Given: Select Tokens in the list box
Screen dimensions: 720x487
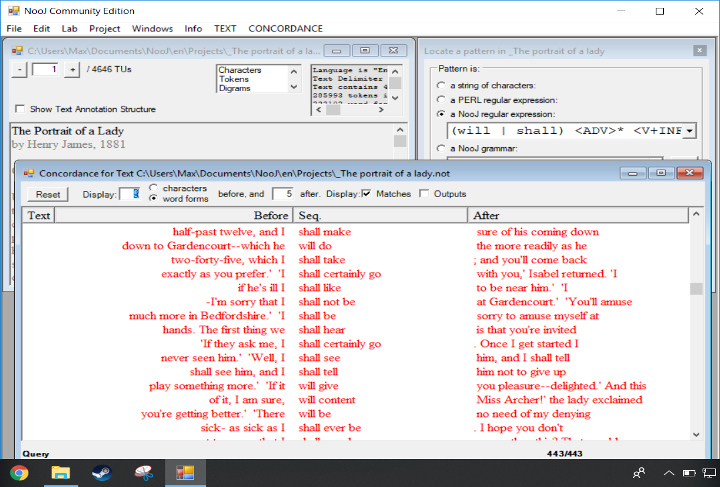Looking at the screenshot, I should (x=233, y=80).
